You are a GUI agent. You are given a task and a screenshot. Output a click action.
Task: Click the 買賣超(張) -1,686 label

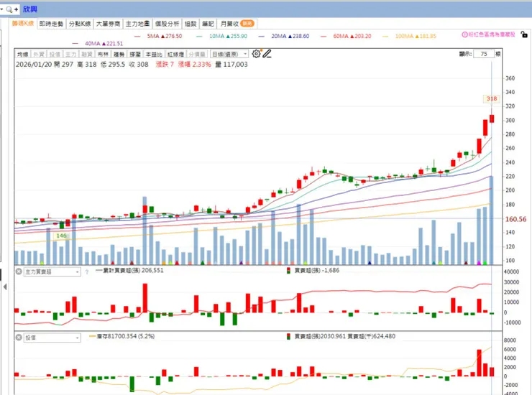click(x=313, y=270)
